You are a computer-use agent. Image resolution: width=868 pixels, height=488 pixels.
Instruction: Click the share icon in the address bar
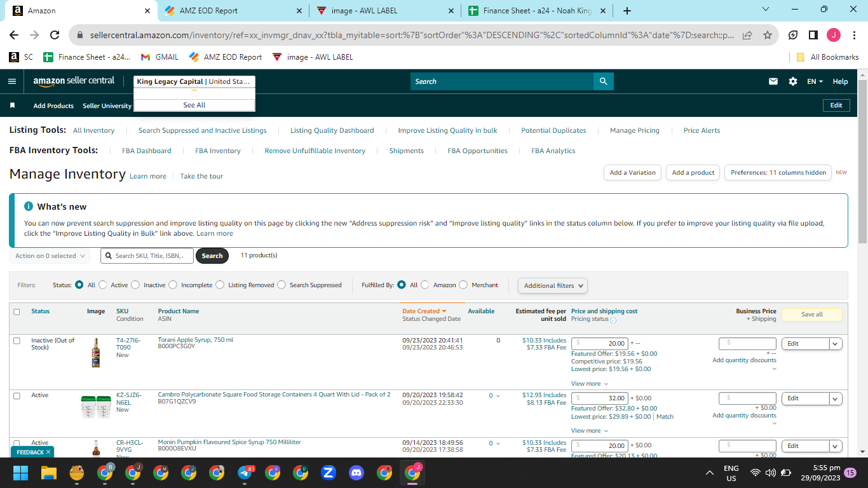tap(747, 35)
